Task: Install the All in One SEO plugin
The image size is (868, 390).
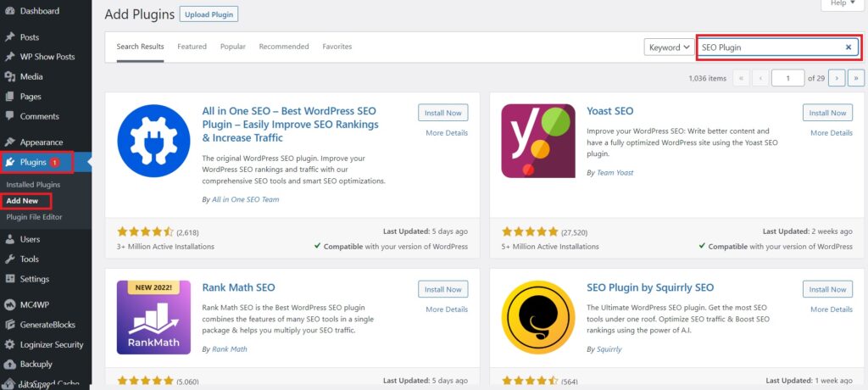Action: click(x=442, y=113)
